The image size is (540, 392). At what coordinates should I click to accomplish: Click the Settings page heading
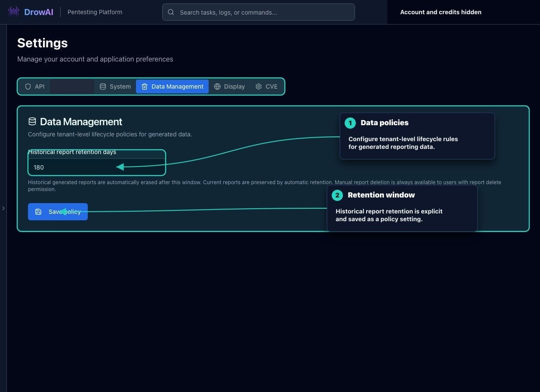pyautogui.click(x=43, y=43)
